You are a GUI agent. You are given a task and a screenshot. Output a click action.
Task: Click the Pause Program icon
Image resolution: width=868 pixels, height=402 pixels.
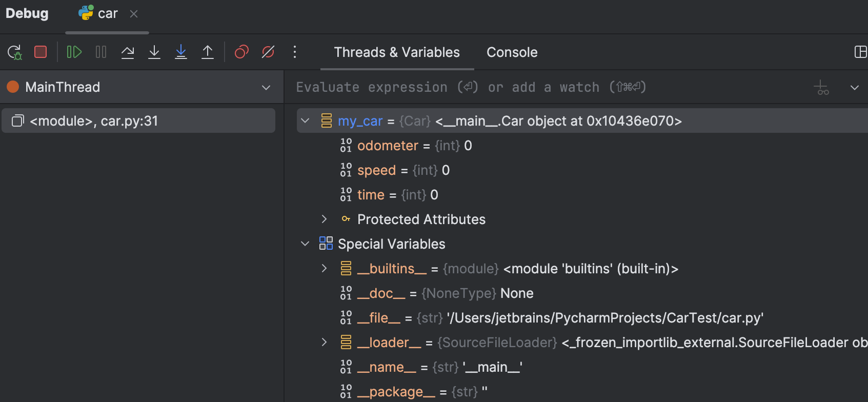pos(101,52)
